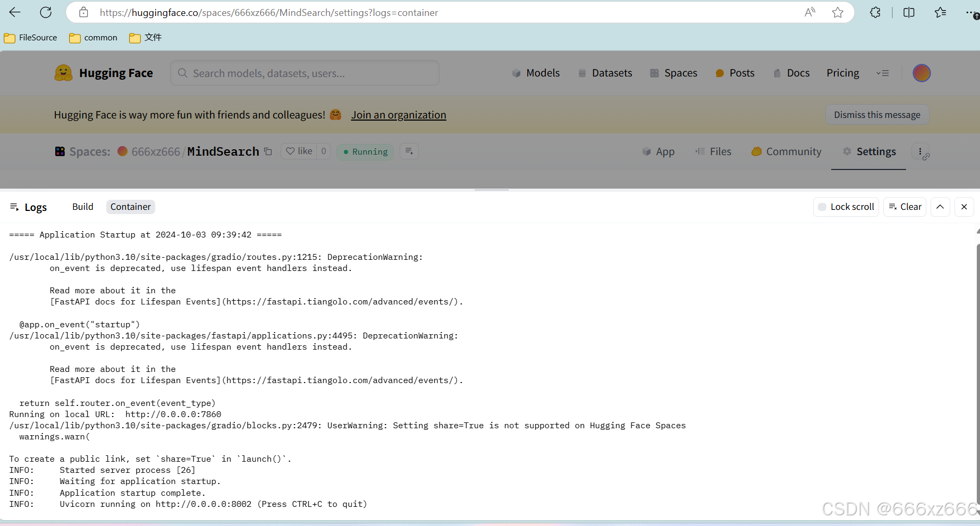Reload the page with the refresh icon
The image size is (980, 526).
click(46, 12)
